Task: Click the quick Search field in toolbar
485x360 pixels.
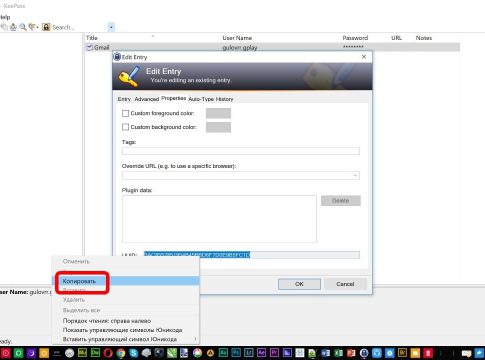Action: (x=79, y=27)
